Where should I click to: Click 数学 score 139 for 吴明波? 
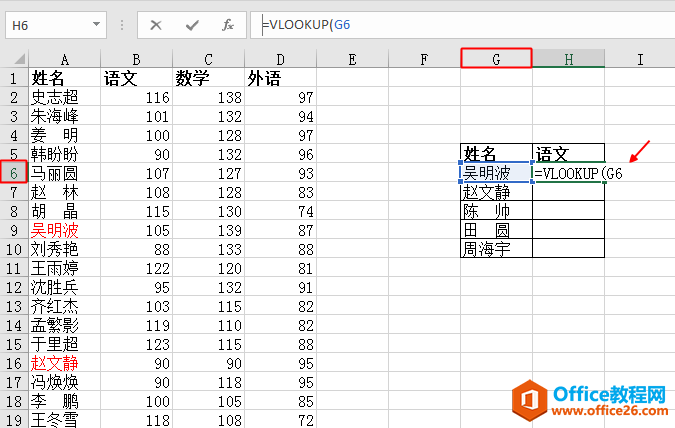(208, 230)
